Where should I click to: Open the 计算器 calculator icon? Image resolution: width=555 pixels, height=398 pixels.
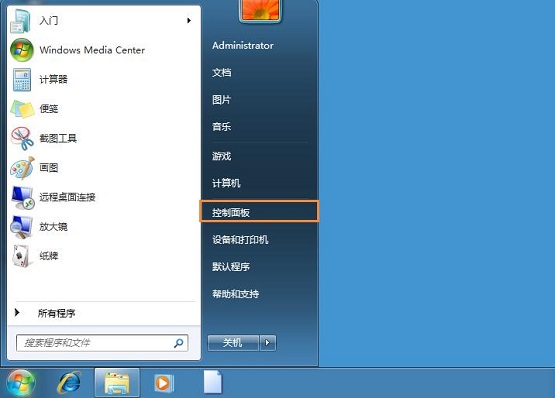click(22, 80)
